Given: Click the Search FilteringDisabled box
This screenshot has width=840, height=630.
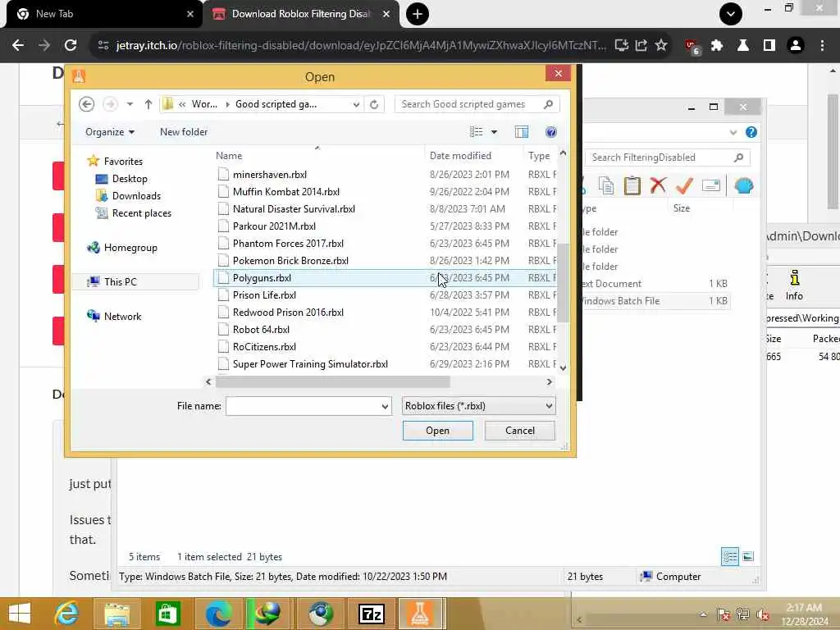Looking at the screenshot, I should pos(660,157).
